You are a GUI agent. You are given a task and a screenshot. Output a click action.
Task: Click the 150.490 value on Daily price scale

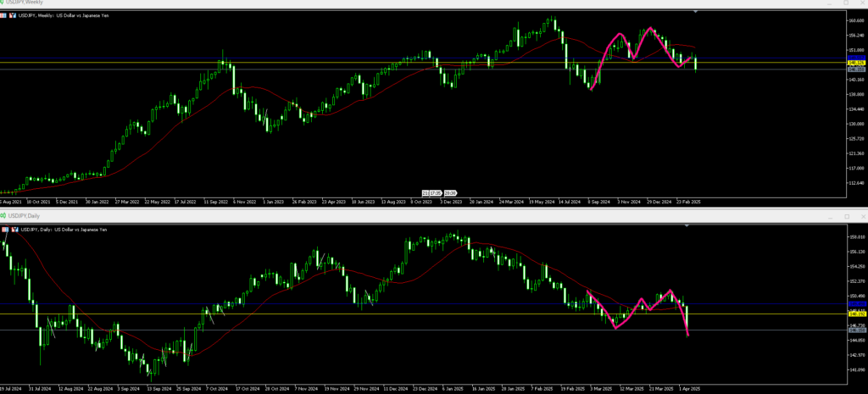856,296
